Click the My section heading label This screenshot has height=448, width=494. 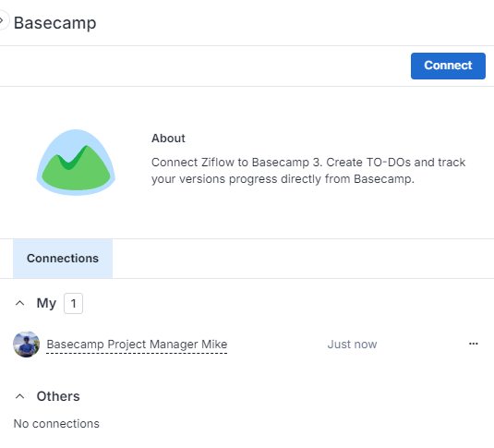tap(46, 303)
